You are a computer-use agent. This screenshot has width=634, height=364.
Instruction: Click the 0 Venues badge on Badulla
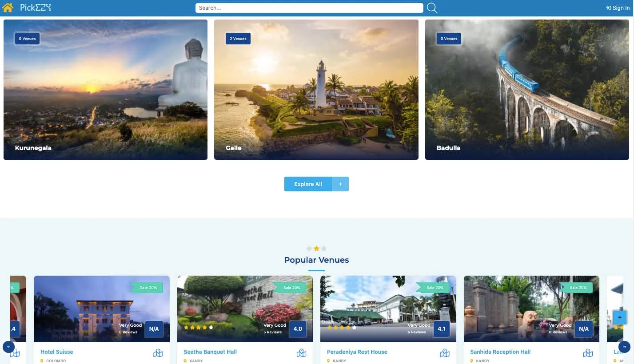click(449, 39)
